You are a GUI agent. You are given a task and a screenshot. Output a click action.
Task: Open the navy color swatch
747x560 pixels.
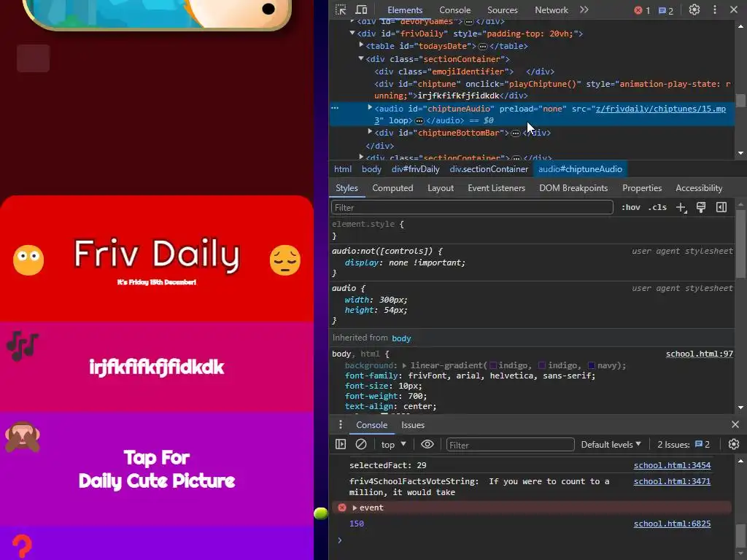591,366
